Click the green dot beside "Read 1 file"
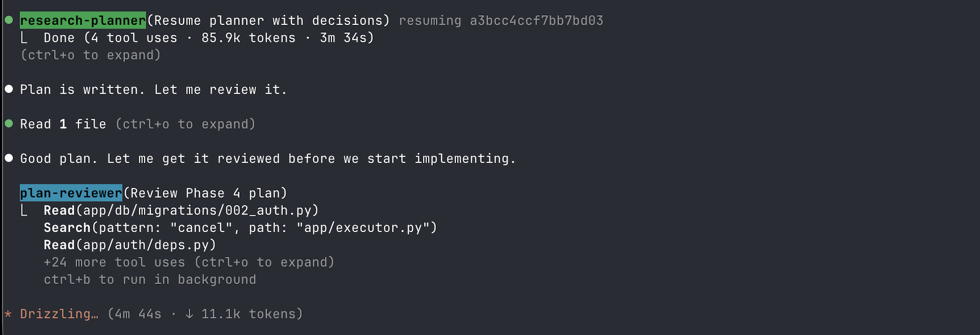Image resolution: width=980 pixels, height=335 pixels. point(9,124)
